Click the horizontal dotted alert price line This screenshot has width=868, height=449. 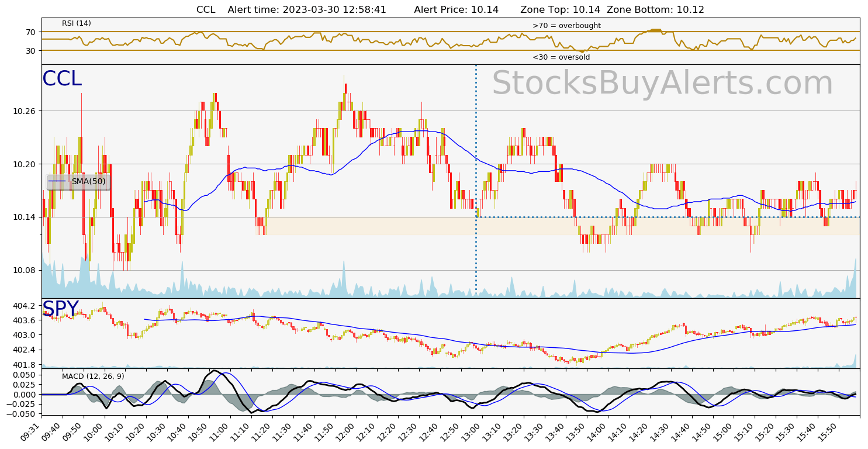[x=668, y=217]
